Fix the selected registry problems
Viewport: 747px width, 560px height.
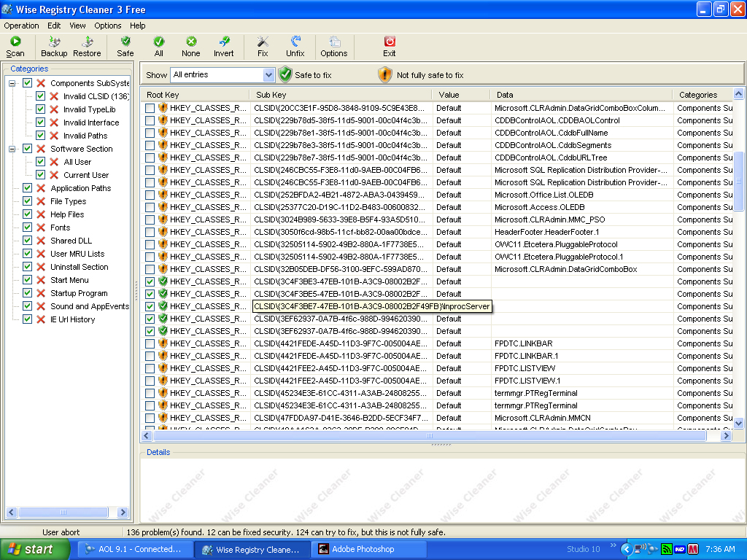[263, 47]
